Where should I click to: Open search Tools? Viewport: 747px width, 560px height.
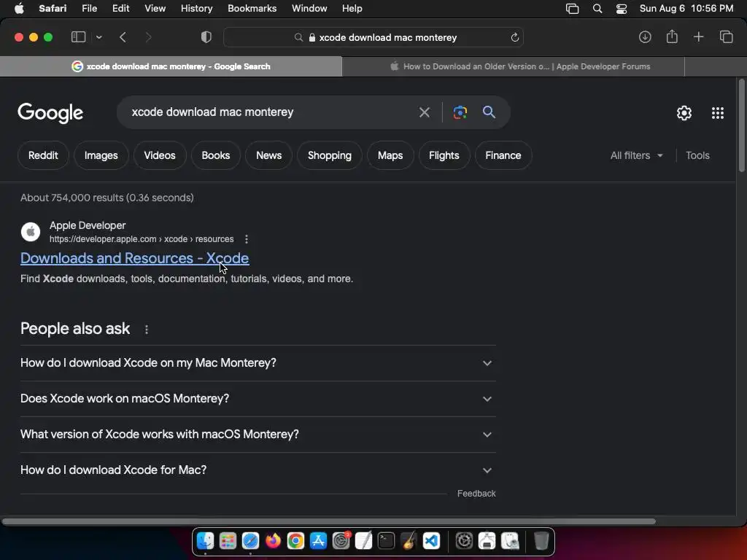tap(697, 155)
